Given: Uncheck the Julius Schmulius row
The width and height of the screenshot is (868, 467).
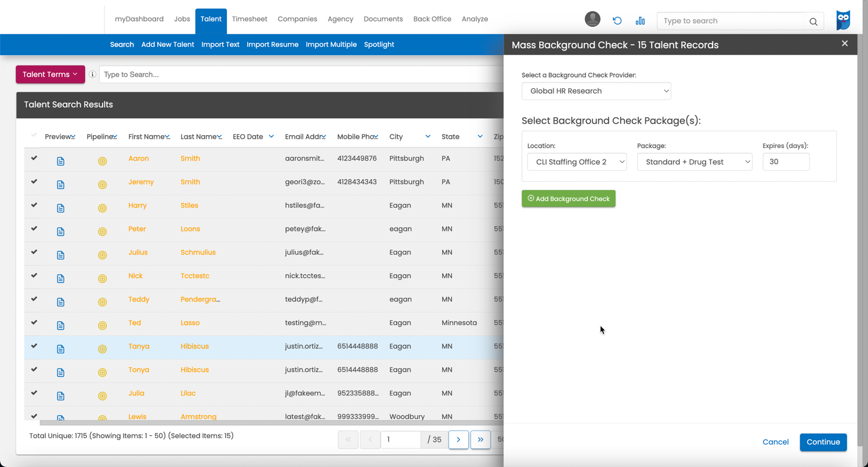Looking at the screenshot, I should coord(34,252).
